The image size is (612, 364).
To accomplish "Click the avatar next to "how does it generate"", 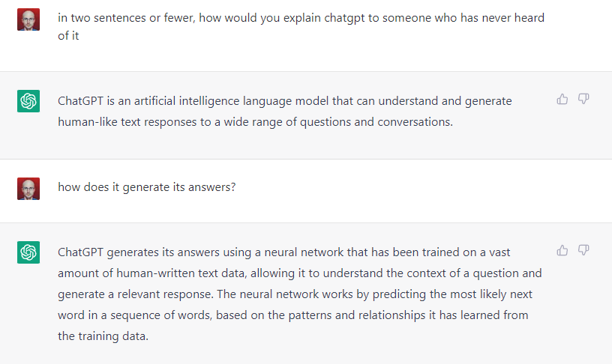I will point(28,189).
